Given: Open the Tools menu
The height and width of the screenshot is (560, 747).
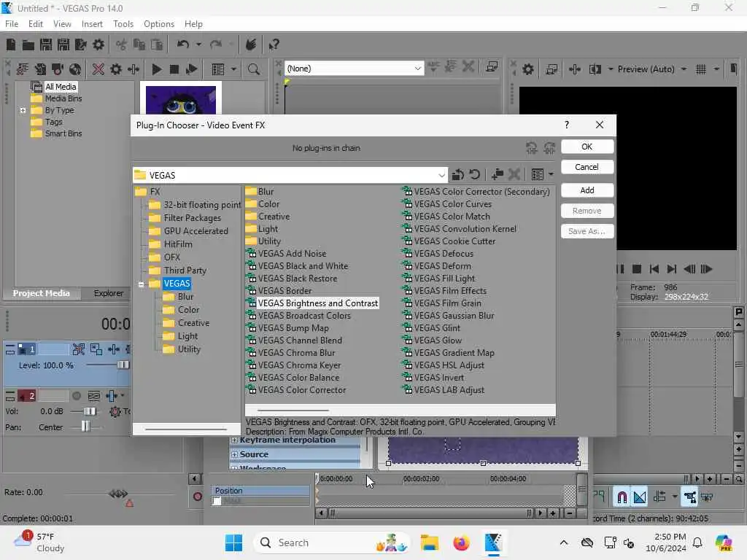Looking at the screenshot, I should click(123, 24).
